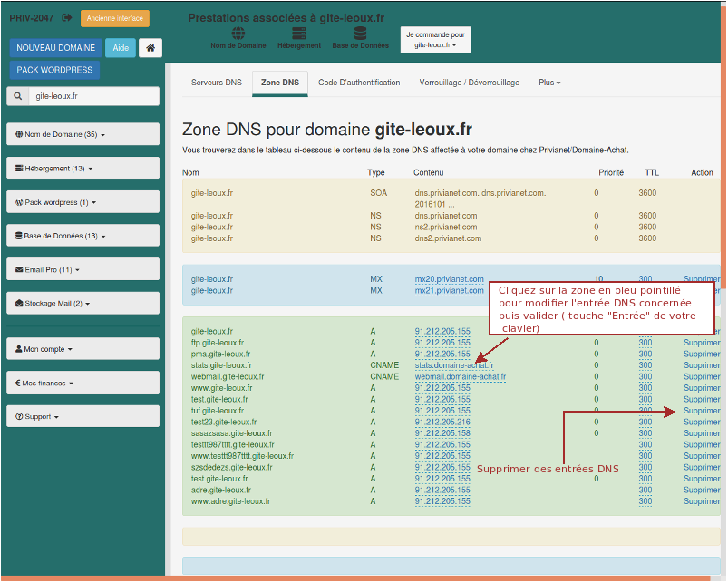The image size is (728, 583).
Task: Click the Hébergement server icon in header
Action: coord(299,34)
